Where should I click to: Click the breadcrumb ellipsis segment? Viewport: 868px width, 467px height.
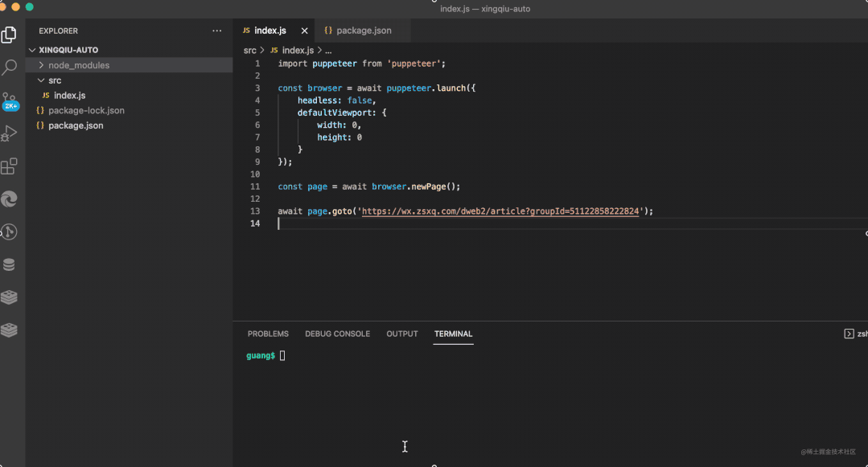(x=328, y=51)
